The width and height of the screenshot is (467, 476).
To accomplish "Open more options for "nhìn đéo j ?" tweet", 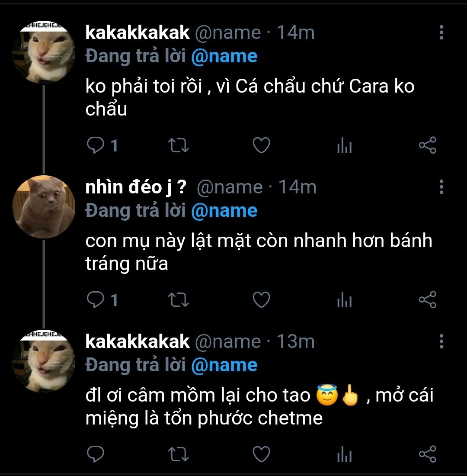I will [x=441, y=187].
